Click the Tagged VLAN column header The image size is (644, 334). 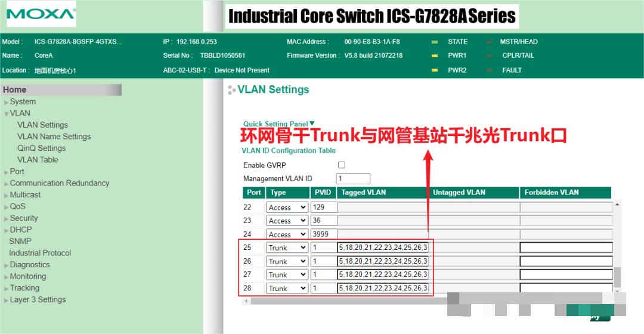click(382, 192)
